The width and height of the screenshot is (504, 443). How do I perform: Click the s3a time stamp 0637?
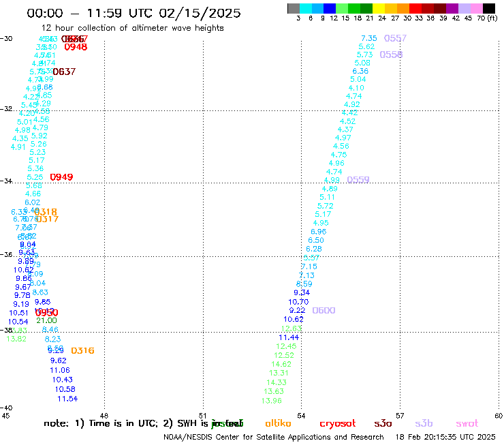tap(64, 72)
